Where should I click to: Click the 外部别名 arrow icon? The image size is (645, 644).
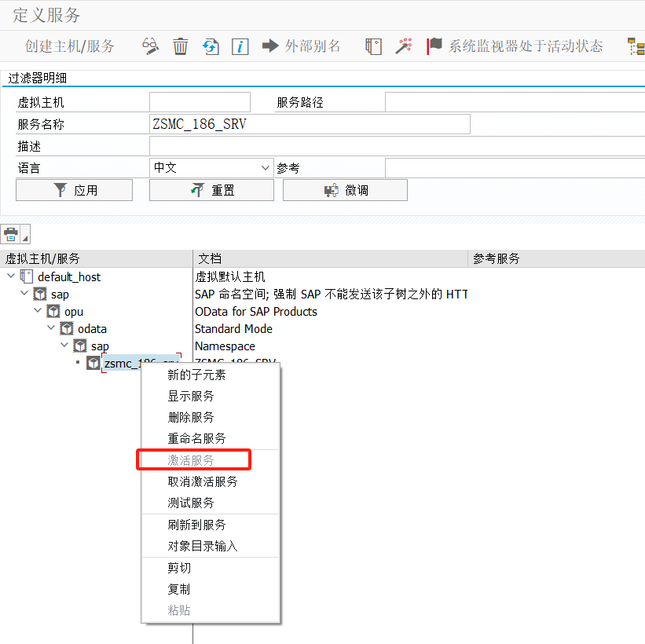(269, 46)
